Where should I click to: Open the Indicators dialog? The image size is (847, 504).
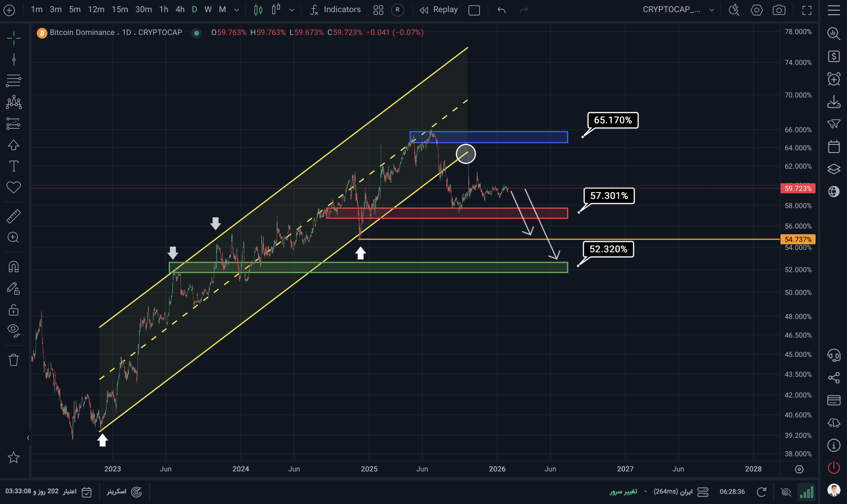click(335, 10)
